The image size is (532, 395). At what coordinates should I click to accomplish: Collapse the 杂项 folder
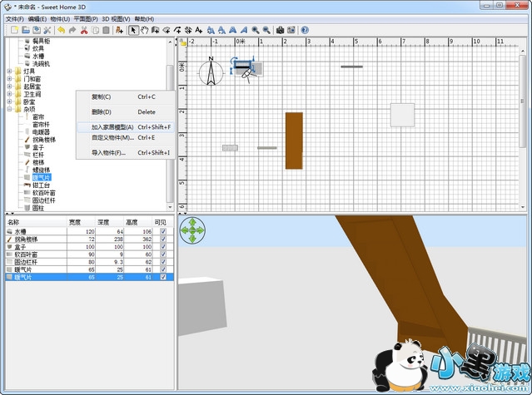tap(9, 109)
